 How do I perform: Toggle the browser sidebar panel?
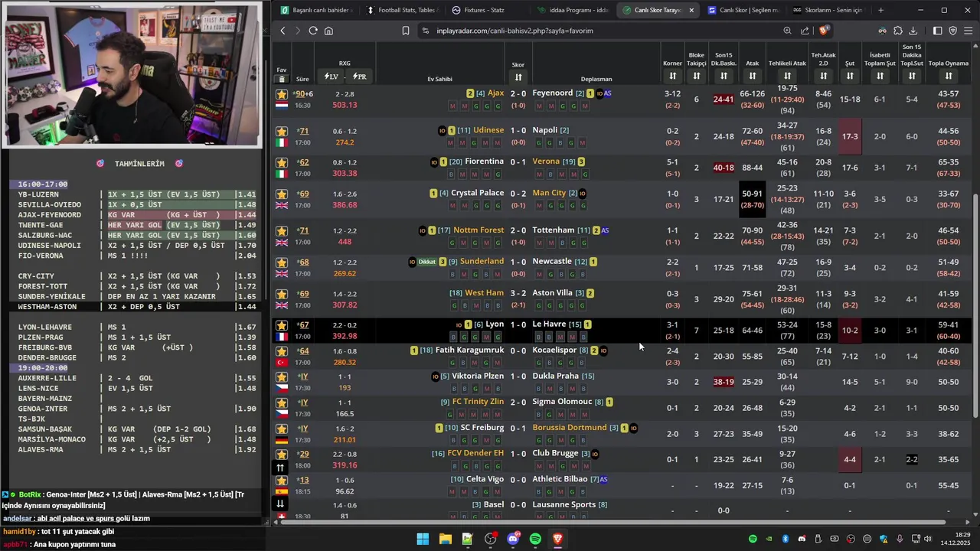tap(937, 31)
